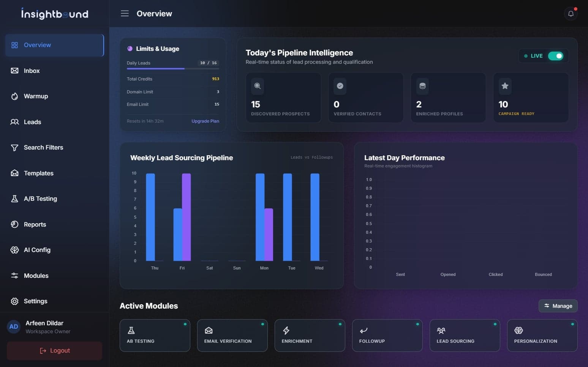Screen dimensions: 588x367
Task: Click the purple Friday followups bar
Action: click(x=186, y=217)
